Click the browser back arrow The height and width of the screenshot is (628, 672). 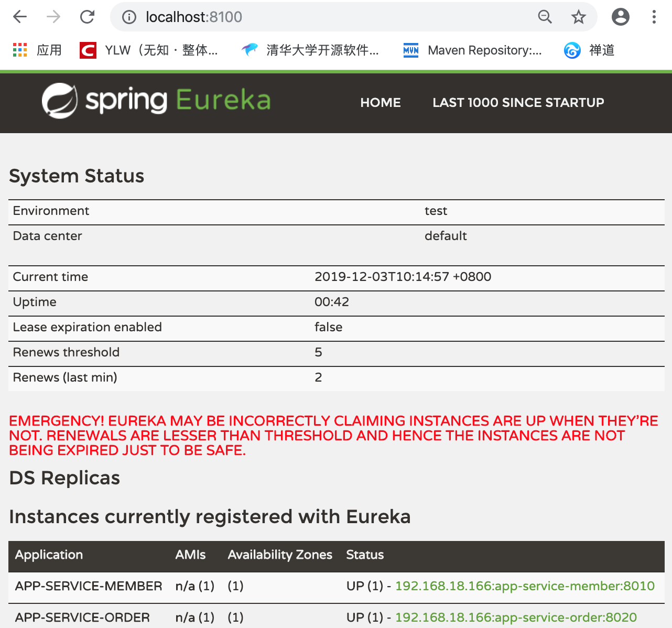20,17
